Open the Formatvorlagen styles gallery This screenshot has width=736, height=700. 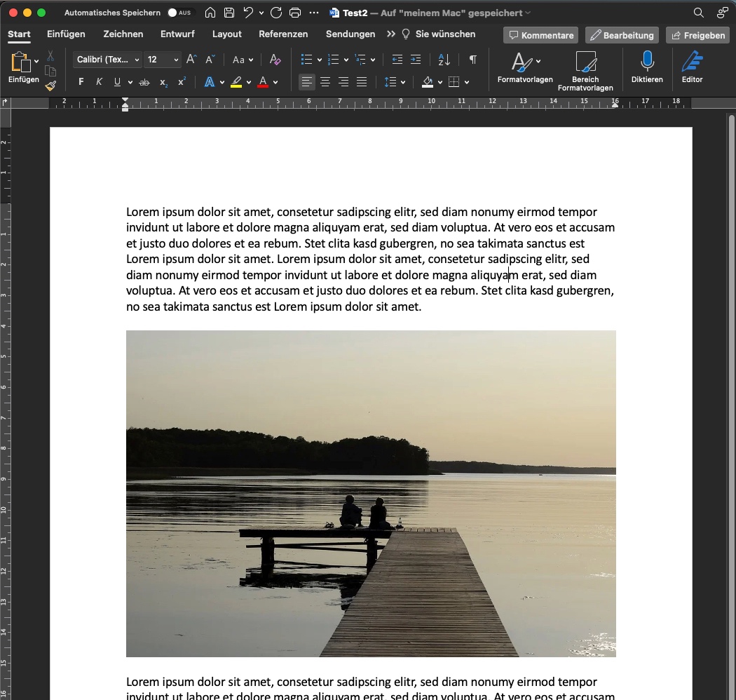(x=525, y=67)
